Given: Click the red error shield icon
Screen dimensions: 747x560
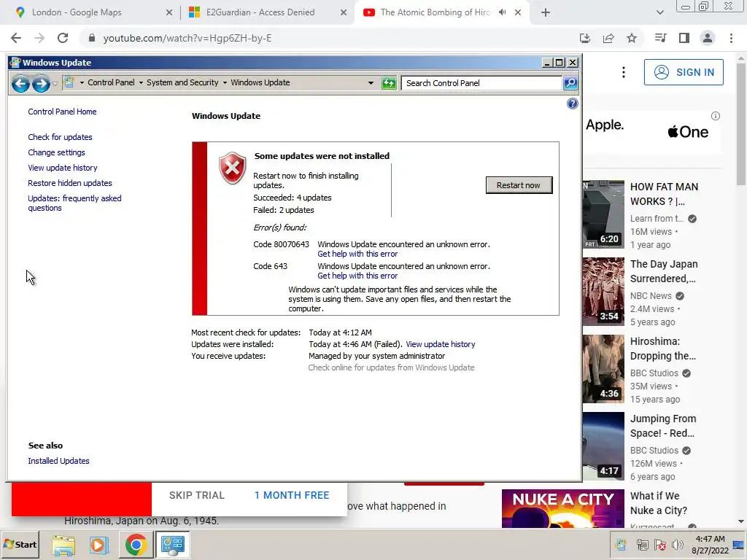Looking at the screenshot, I should 233,168.
